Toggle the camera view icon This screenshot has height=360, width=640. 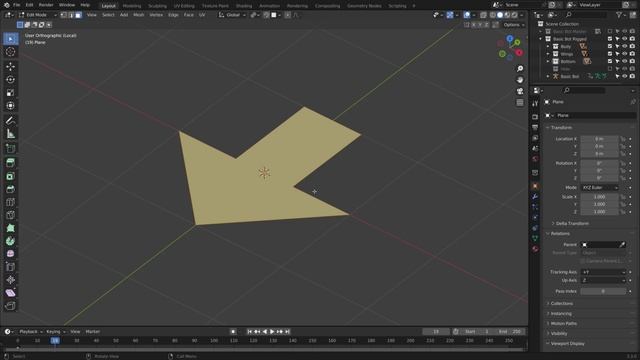tap(520, 91)
